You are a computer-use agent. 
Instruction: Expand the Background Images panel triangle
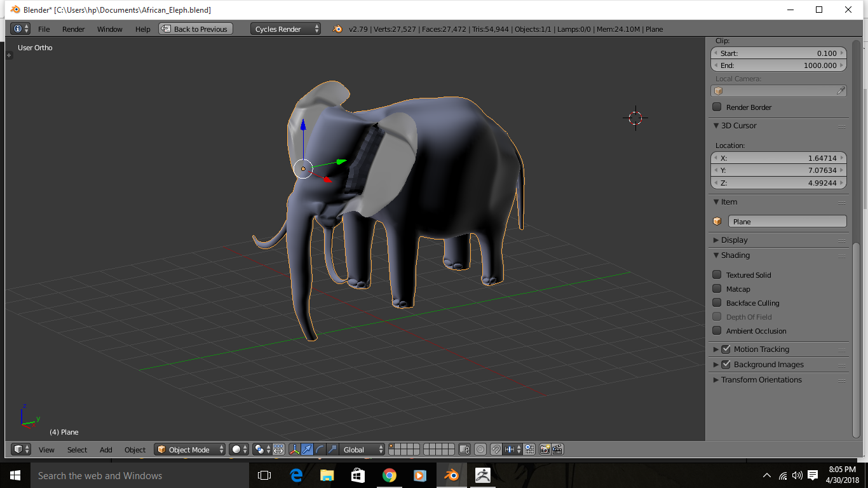[x=716, y=364]
